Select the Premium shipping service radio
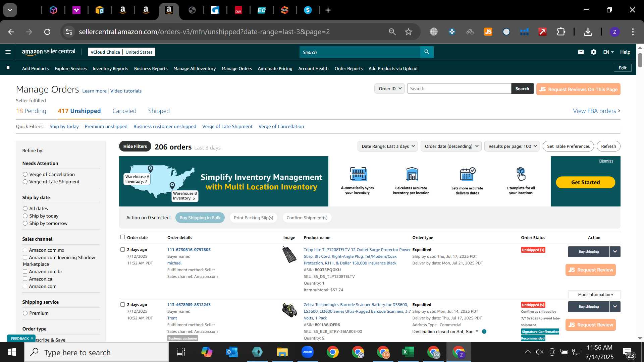This screenshot has width=644, height=362. point(25,313)
